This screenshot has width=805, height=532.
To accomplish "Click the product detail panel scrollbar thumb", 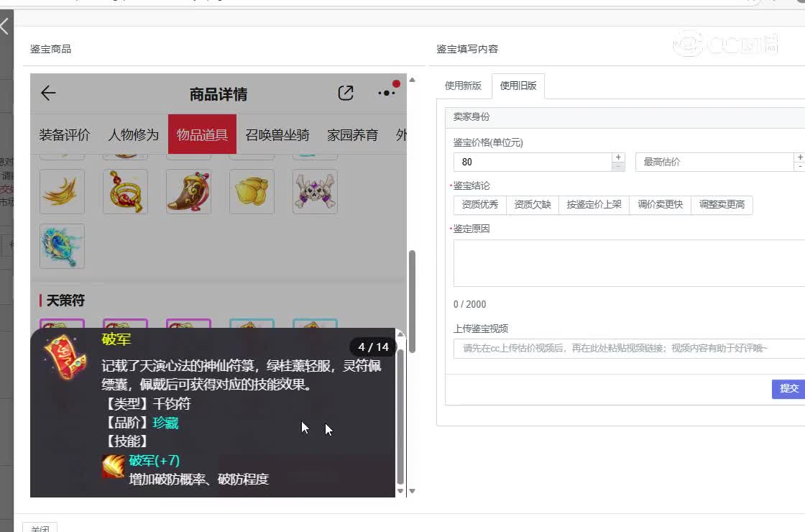I will tap(412, 301).
